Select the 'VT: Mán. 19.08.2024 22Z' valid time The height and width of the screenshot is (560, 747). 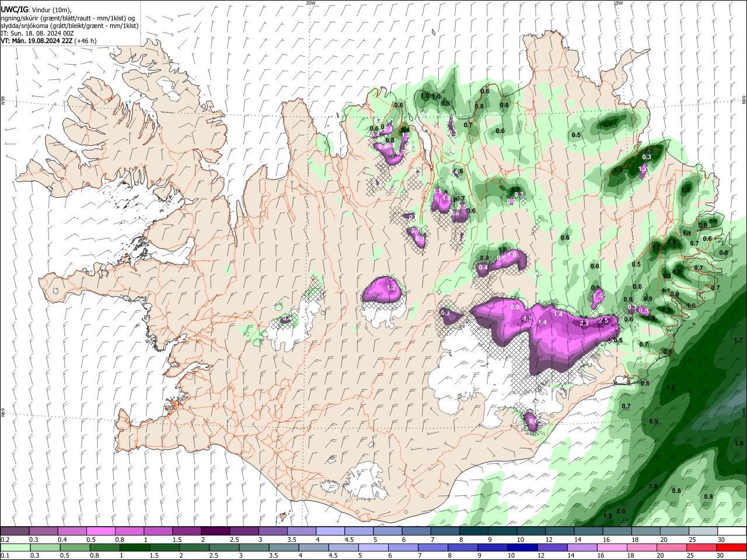pyautogui.click(x=36, y=41)
